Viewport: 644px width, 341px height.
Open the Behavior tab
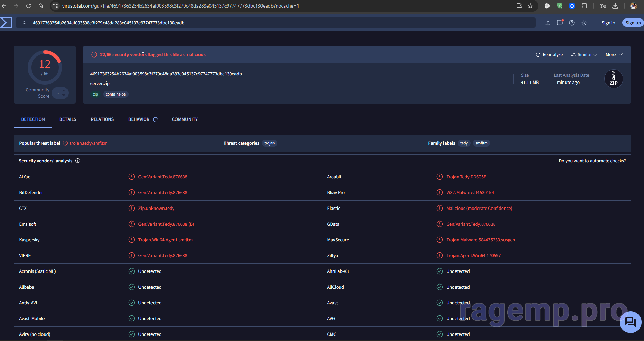(x=139, y=119)
